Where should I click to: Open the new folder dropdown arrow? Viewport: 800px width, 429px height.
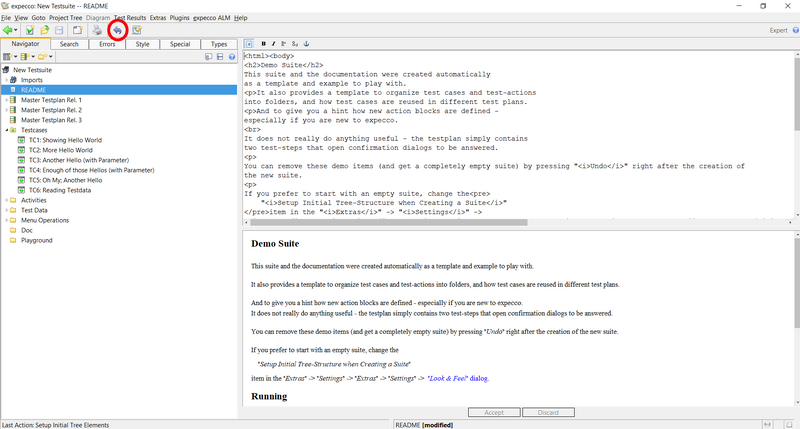click(51, 57)
